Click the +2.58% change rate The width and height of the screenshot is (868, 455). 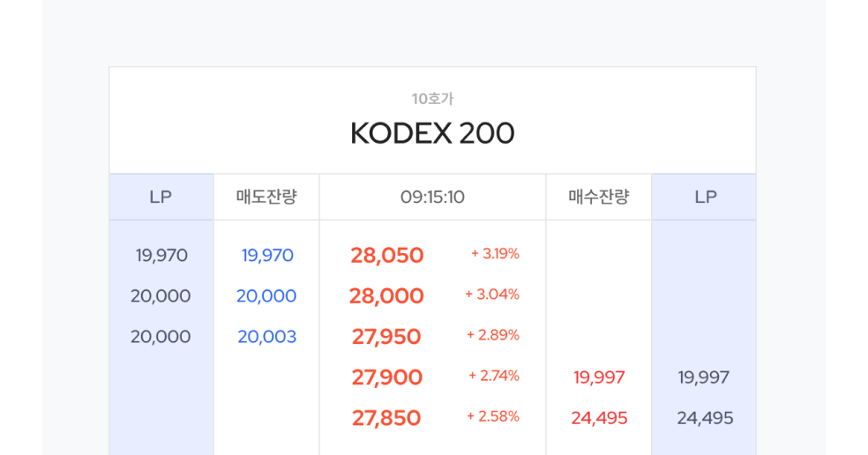pyautogui.click(x=493, y=416)
